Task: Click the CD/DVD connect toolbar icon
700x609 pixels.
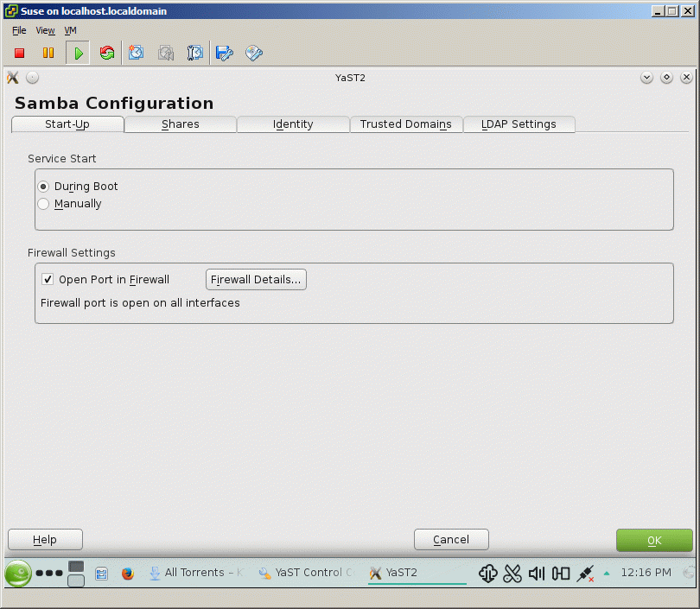Action: coord(253,53)
